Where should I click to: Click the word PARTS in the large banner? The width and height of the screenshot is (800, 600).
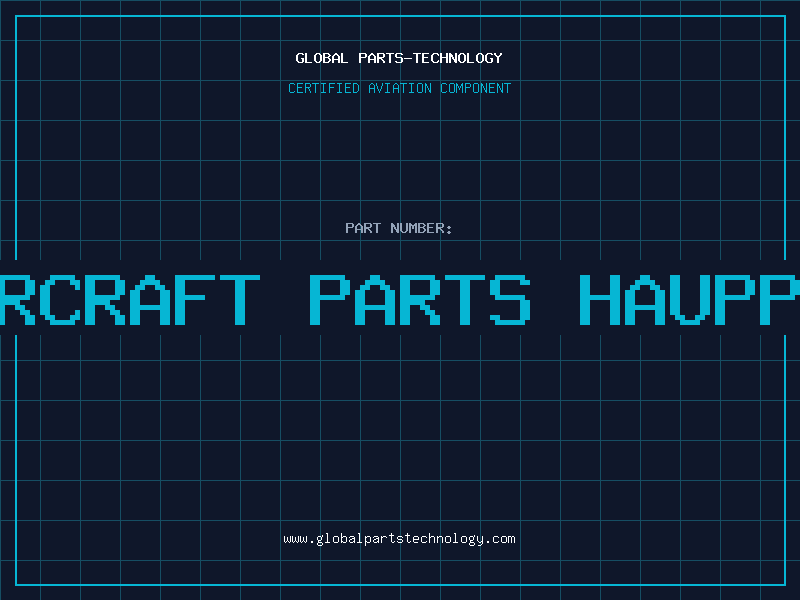click(x=420, y=300)
